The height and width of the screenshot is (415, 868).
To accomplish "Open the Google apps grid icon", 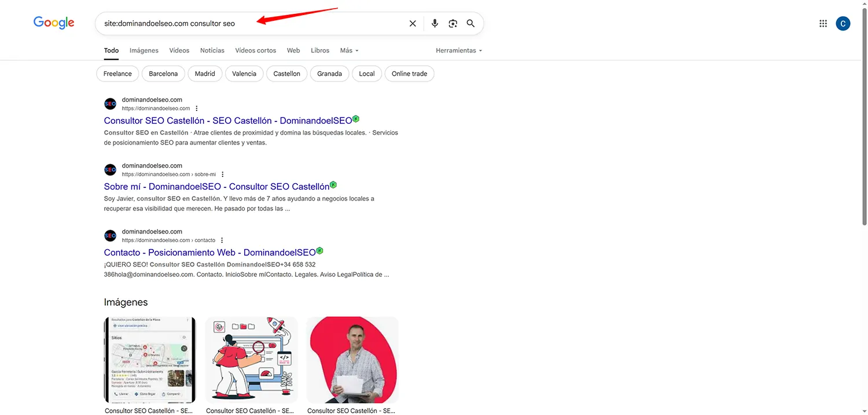I will click(x=823, y=24).
